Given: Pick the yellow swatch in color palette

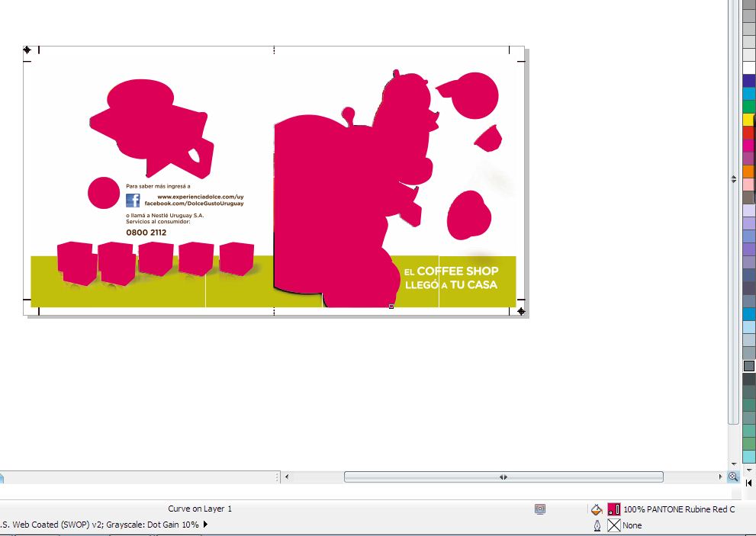Looking at the screenshot, I should (749, 119).
